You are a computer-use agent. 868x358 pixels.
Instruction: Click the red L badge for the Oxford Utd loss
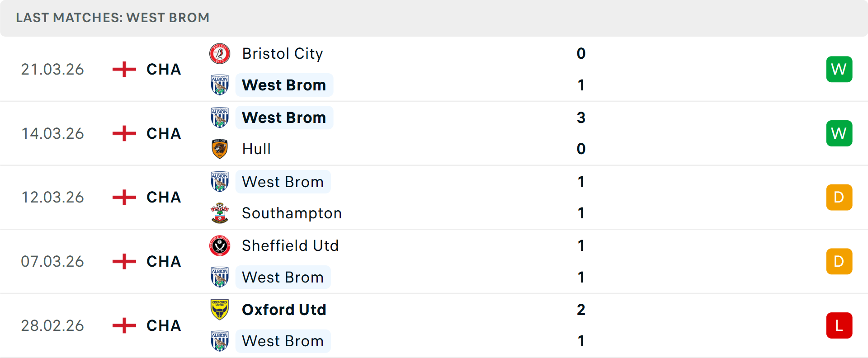pyautogui.click(x=839, y=325)
